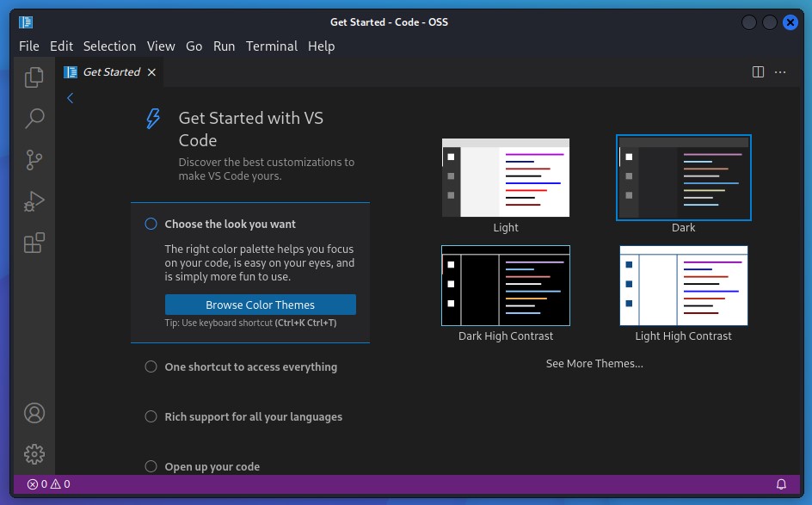Select the Light theme preview
Viewport: 812px width, 505px height.
(506, 178)
